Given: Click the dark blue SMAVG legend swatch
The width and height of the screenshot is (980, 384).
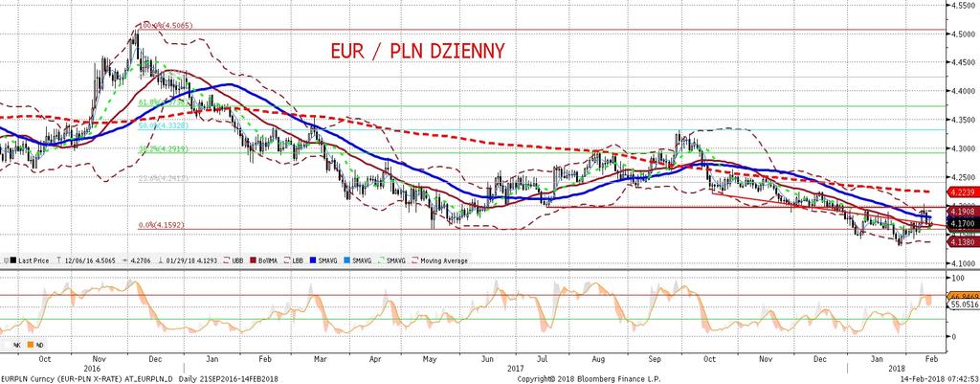Looking at the screenshot, I should coord(313,260).
